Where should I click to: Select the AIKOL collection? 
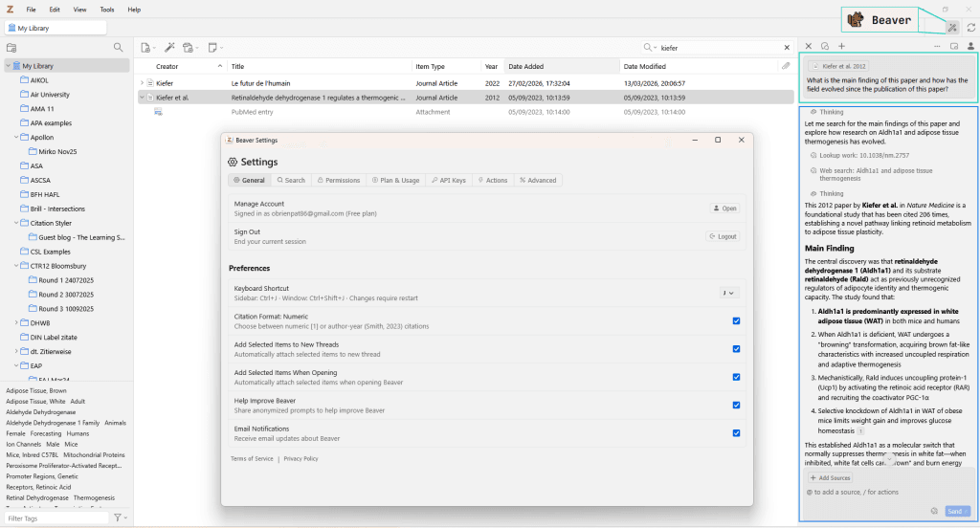(x=39, y=80)
